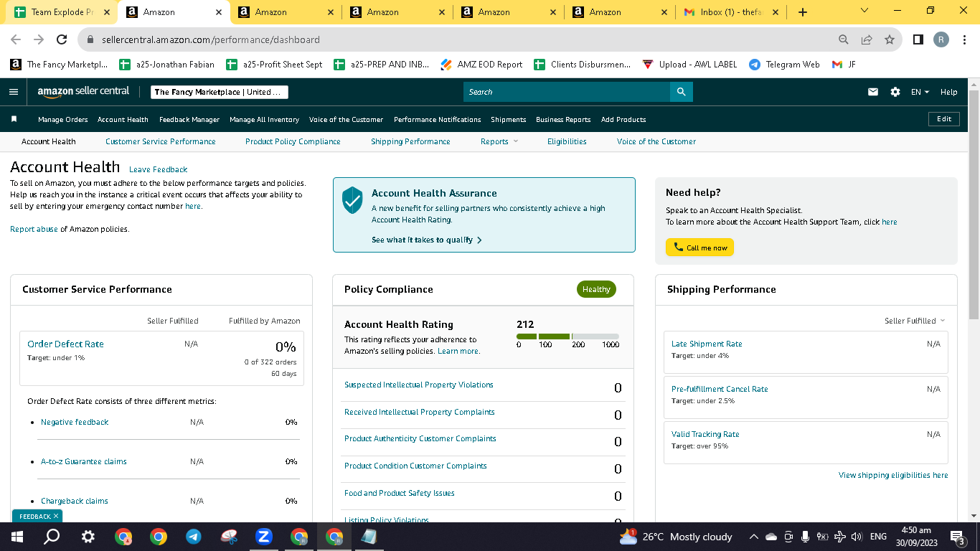Open the Windows Start menu
The image size is (980, 551).
[17, 537]
